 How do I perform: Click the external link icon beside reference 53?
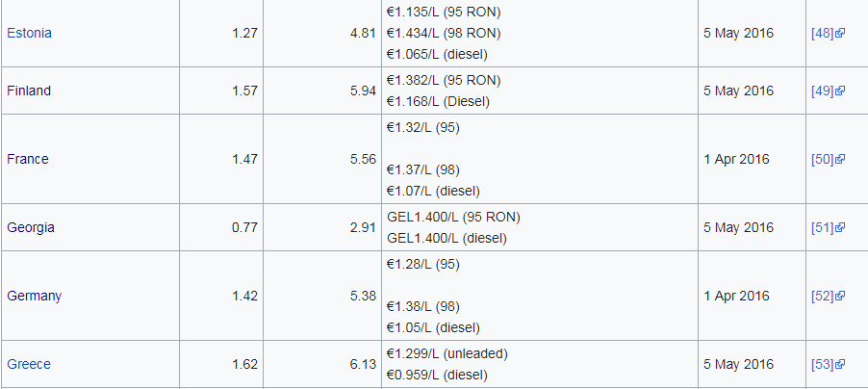point(840,365)
